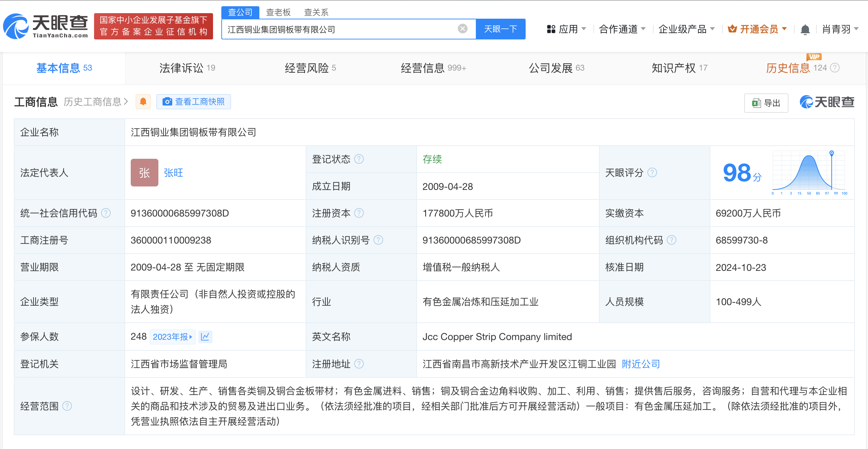Expand the 合作通道 dropdown
868x449 pixels.
pyautogui.click(x=622, y=29)
